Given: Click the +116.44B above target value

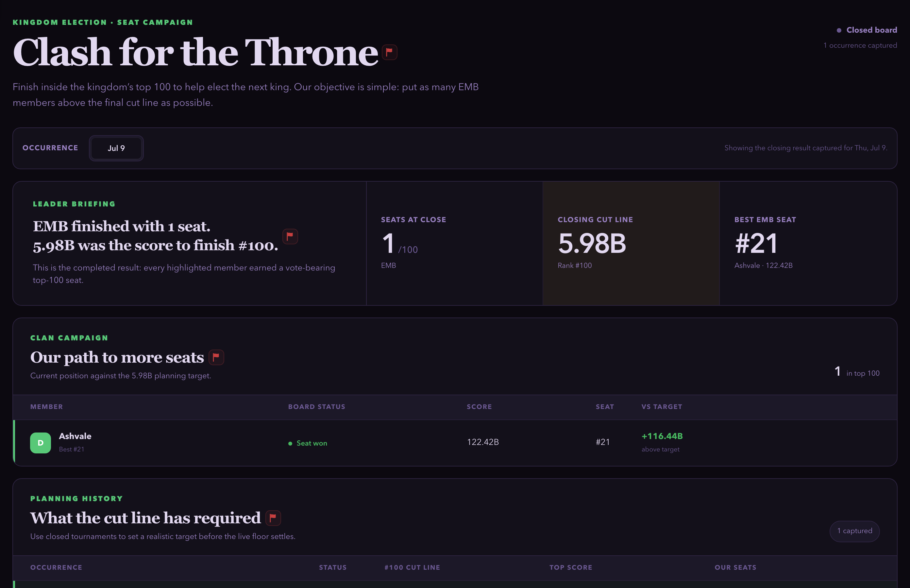Looking at the screenshot, I should point(662,436).
